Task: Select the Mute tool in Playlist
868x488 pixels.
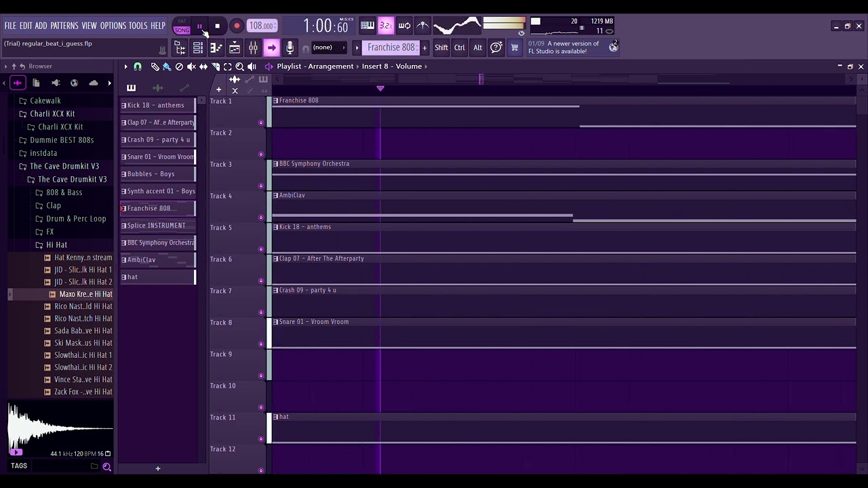Action: [x=191, y=66]
